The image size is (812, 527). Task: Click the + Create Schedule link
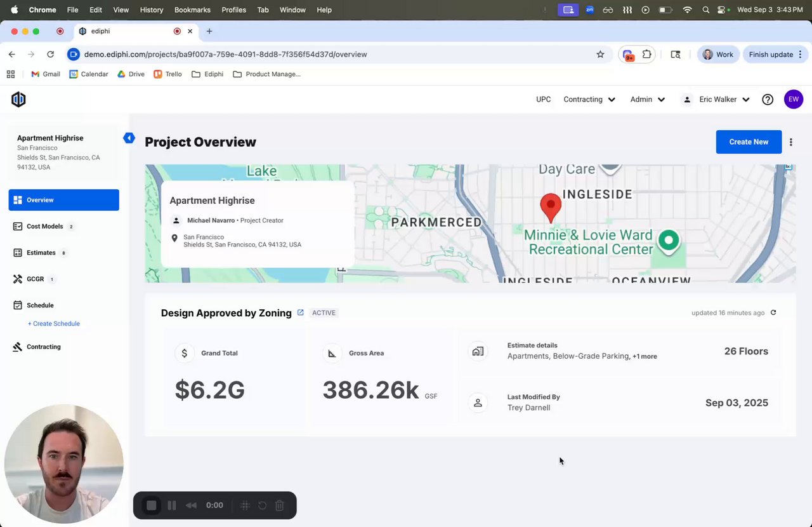(54, 324)
